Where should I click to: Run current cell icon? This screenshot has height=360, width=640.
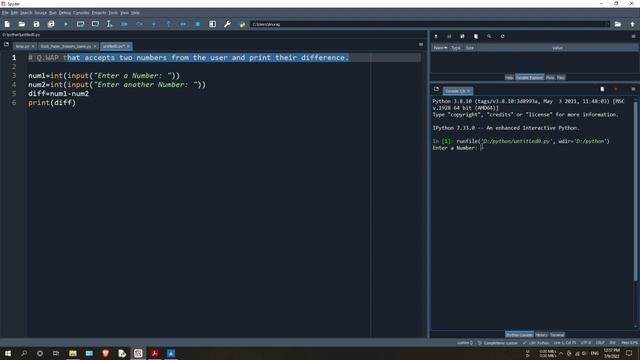tap(80, 24)
